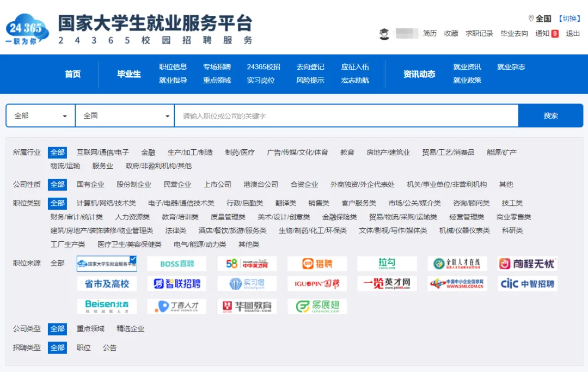Screen dimensions: 588x372
Task: Choose the 丁香人才 platform logo
Action: click(x=176, y=306)
